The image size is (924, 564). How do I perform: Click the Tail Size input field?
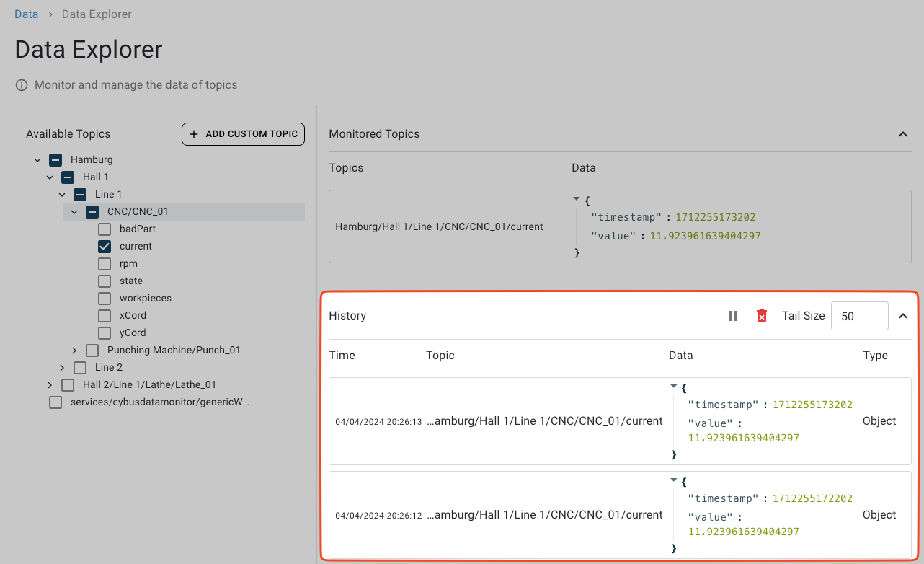point(859,315)
